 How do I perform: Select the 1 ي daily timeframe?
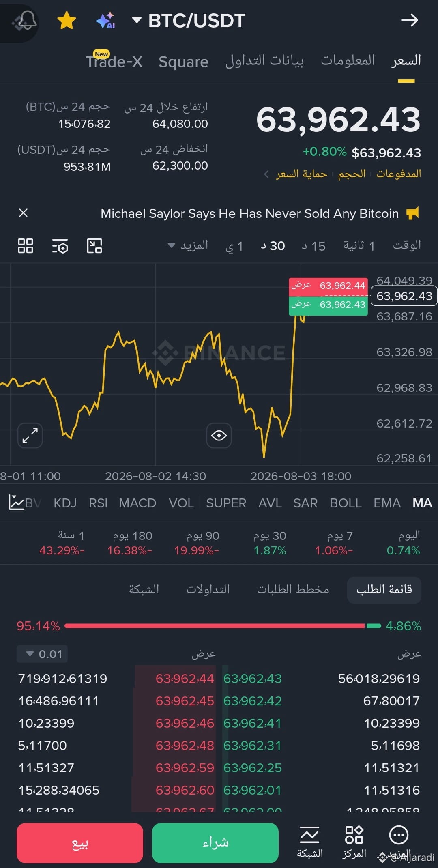(234, 246)
